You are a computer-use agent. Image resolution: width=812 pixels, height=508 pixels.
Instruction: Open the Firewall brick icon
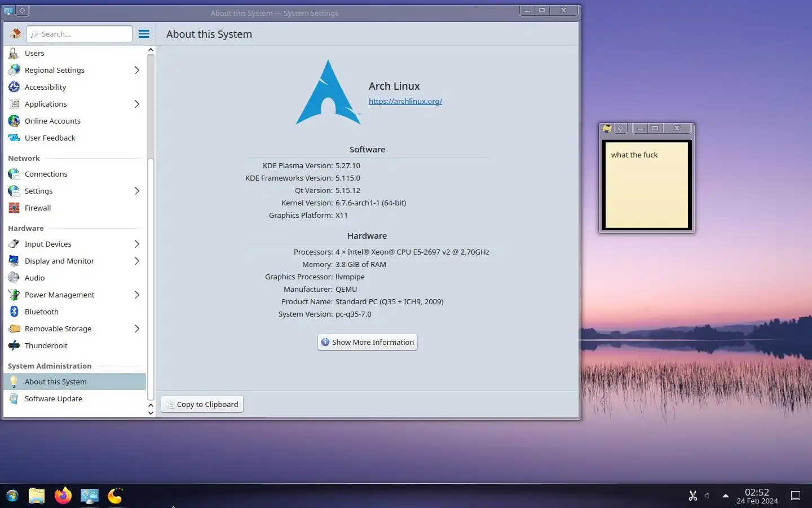pos(14,208)
